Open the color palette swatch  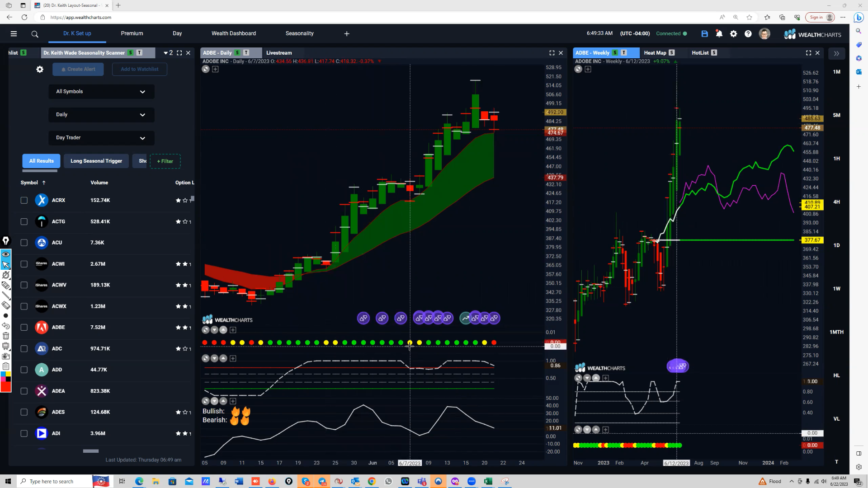(6, 376)
